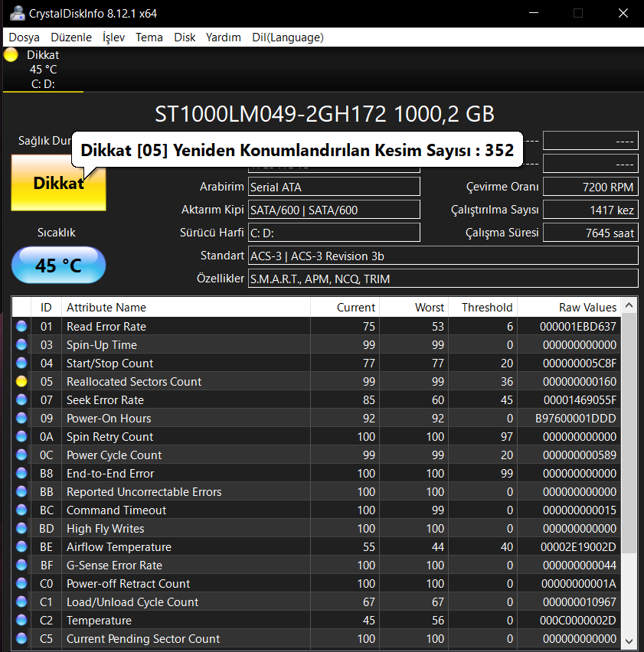Click the status dot for Load/Unload Cycle Count
Viewport: 644px width, 652px height.
tap(21, 601)
